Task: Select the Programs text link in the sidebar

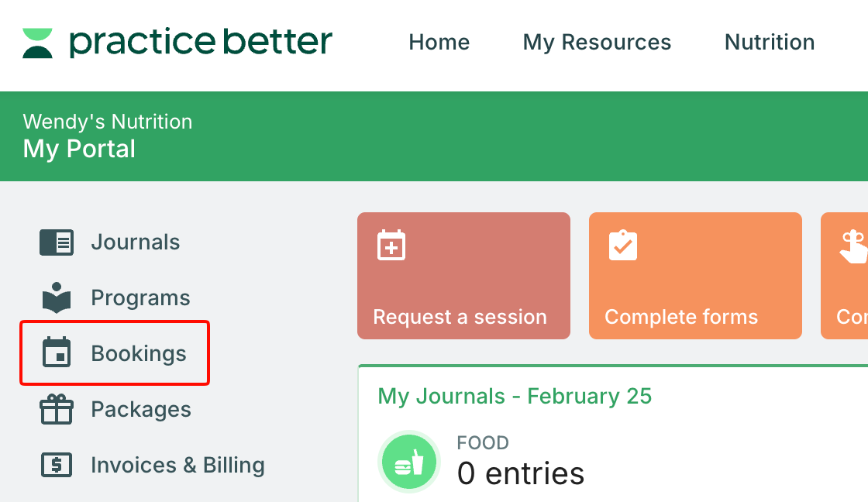Action: [x=140, y=298]
